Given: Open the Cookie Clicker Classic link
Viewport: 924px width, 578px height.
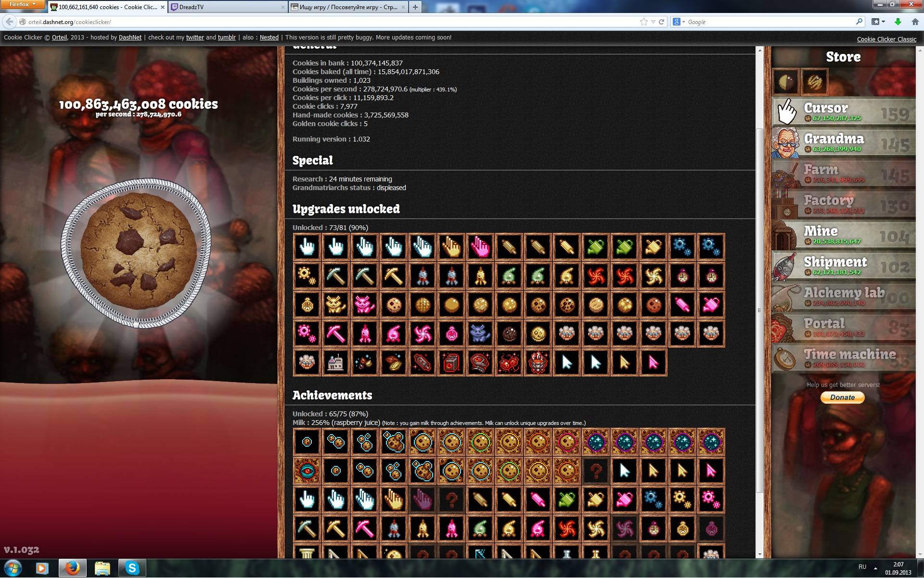Looking at the screenshot, I should [x=886, y=39].
